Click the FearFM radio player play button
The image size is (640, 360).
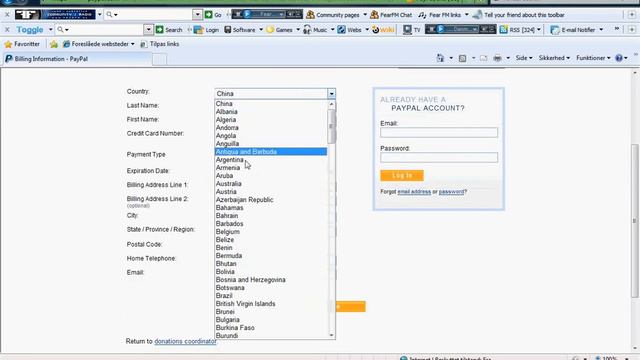pos(247,14)
